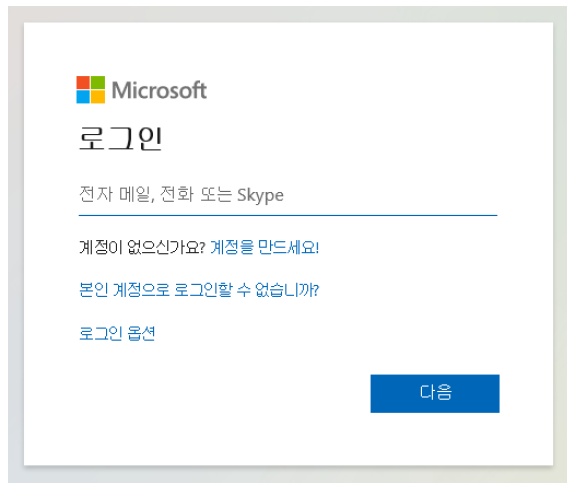The height and width of the screenshot is (487, 575).
Task: Click the Microsoft four-square logo icon
Action: coord(91,90)
